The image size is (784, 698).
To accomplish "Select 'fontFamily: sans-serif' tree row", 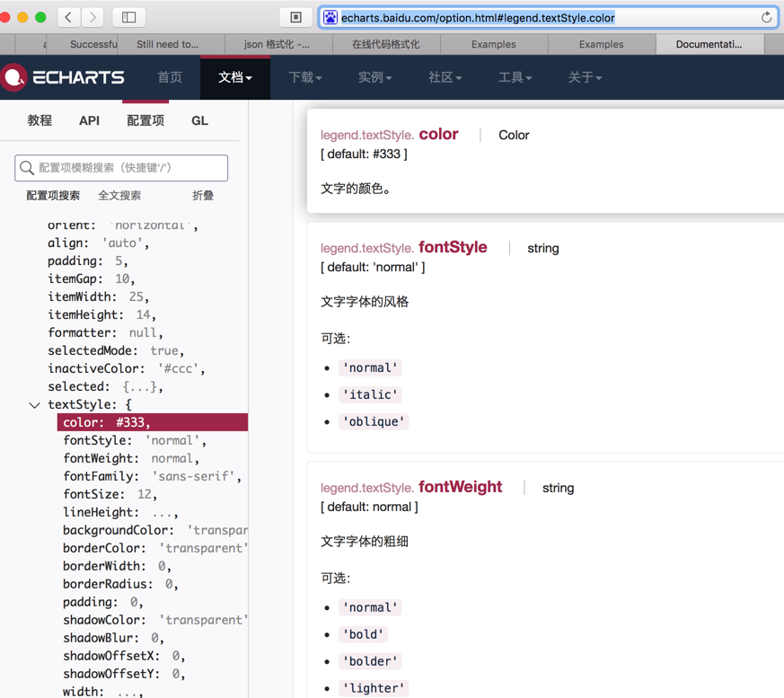I will click(153, 476).
